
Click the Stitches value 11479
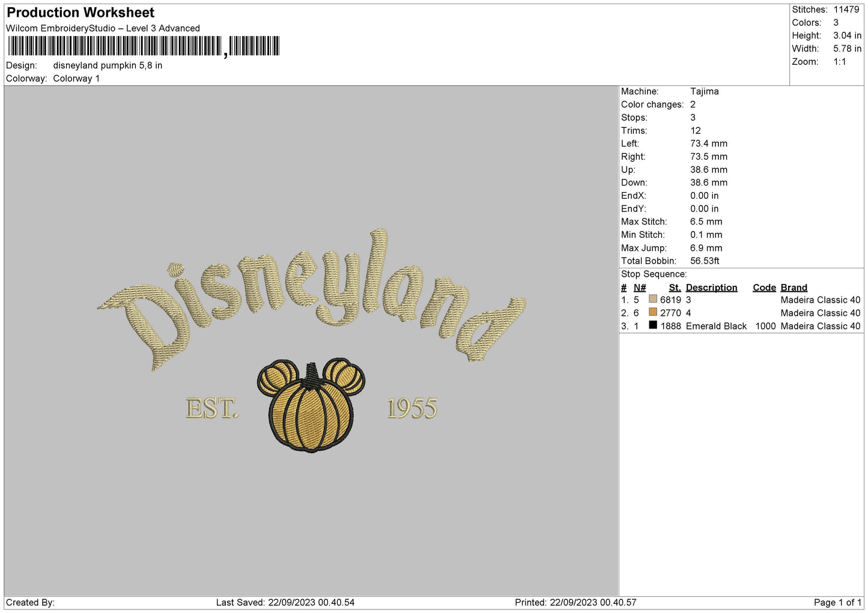tap(846, 10)
